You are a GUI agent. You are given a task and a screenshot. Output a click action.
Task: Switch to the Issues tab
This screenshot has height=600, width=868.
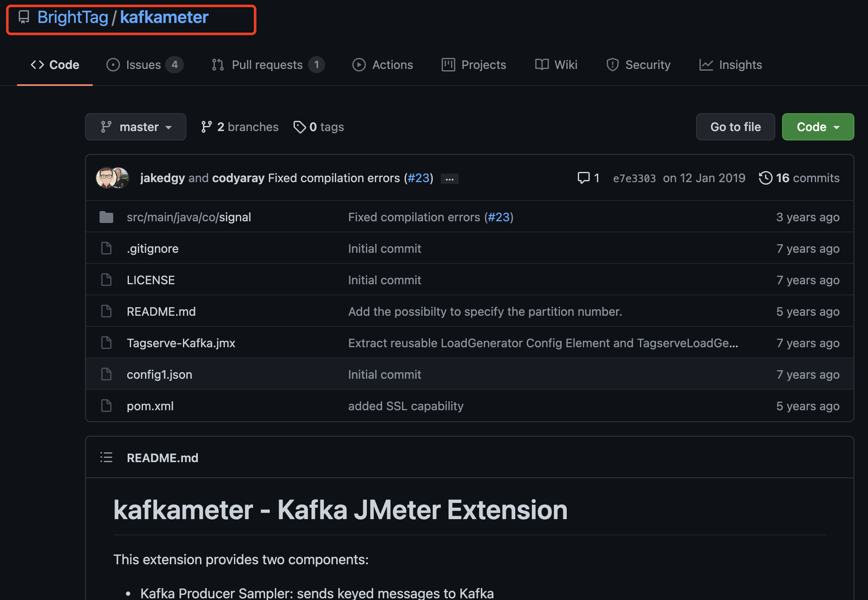(x=144, y=65)
